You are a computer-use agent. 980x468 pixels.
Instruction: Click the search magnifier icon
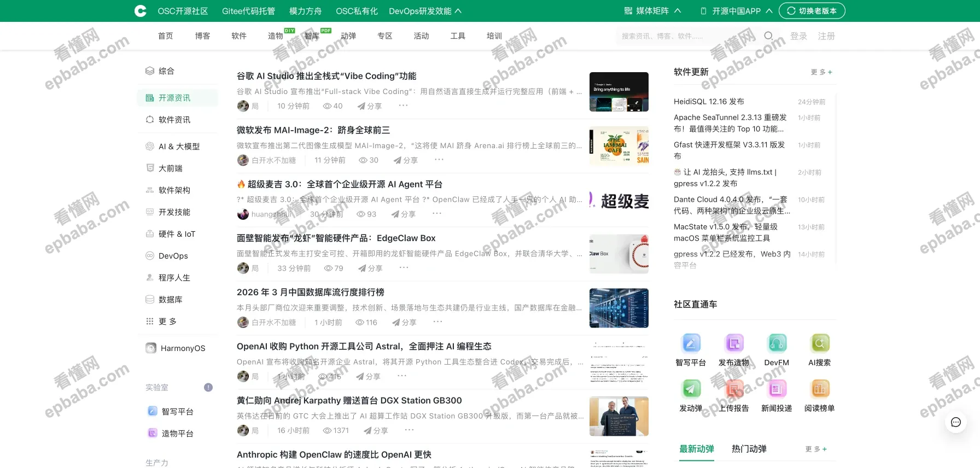click(768, 36)
